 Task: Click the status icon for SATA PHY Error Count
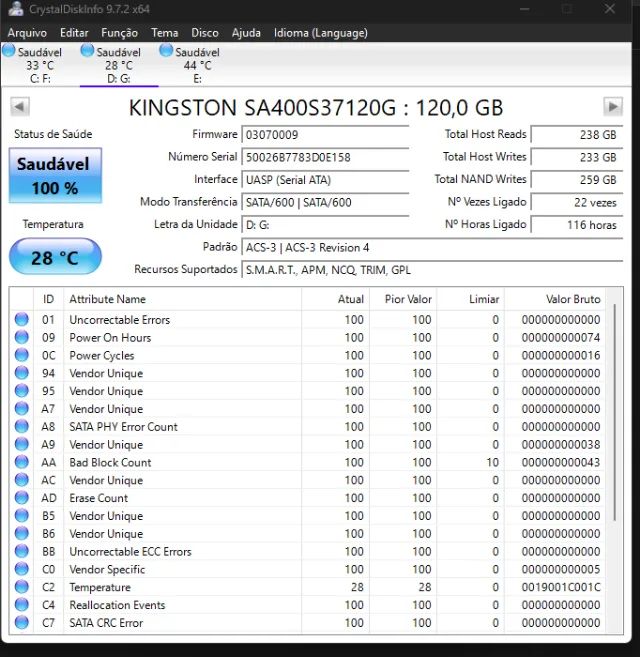(x=21, y=427)
